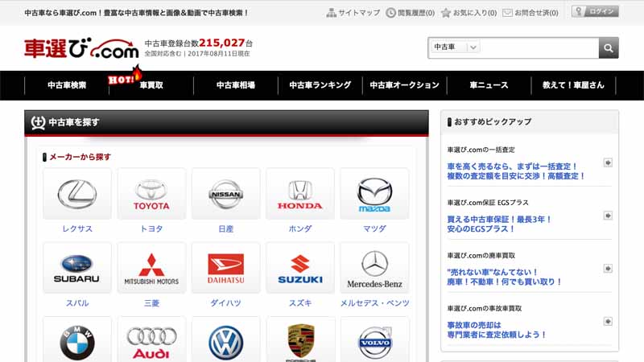The width and height of the screenshot is (644, 362).
Task: Open 教えて！車屋さん nav item
Action: click(x=573, y=85)
